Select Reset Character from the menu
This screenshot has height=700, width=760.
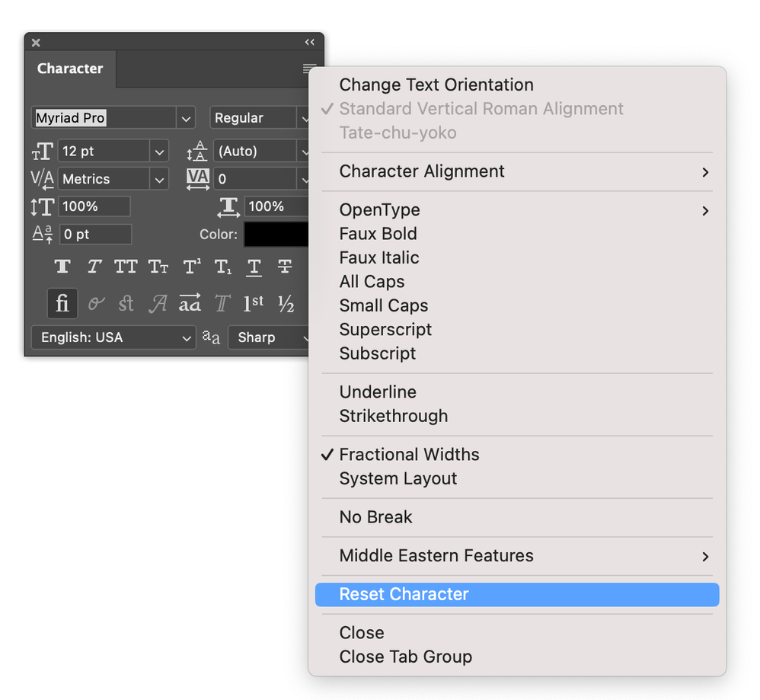coord(517,595)
